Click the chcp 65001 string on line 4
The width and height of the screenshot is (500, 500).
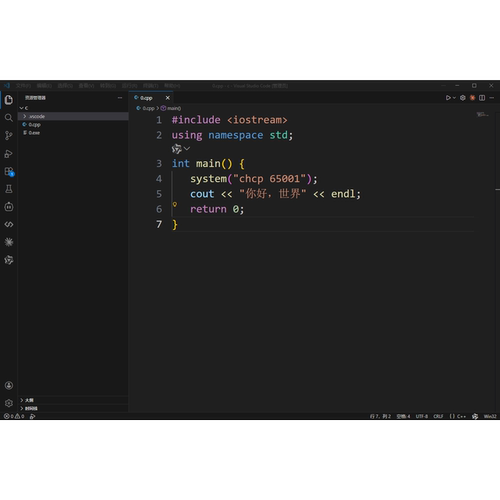269,179
